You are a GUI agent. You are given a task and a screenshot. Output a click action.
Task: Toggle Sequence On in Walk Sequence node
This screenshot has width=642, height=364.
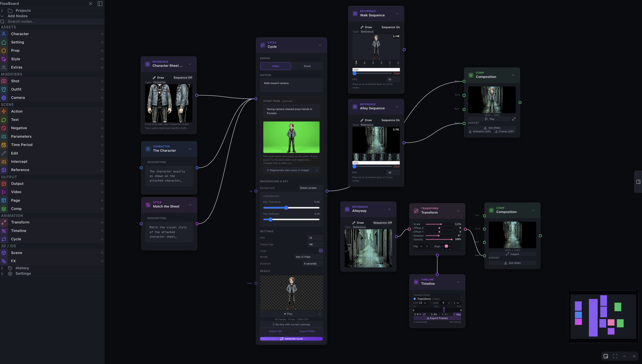coord(390,27)
